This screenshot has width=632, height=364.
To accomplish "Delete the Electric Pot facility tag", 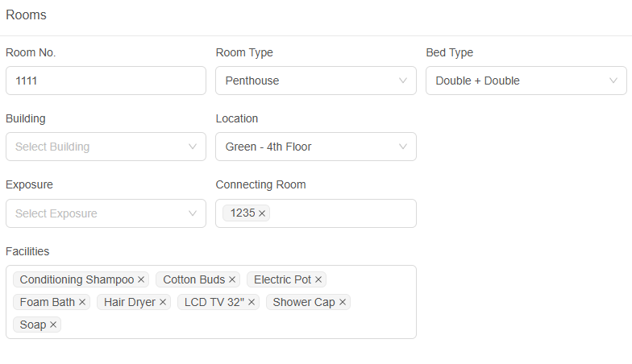I will tap(318, 280).
